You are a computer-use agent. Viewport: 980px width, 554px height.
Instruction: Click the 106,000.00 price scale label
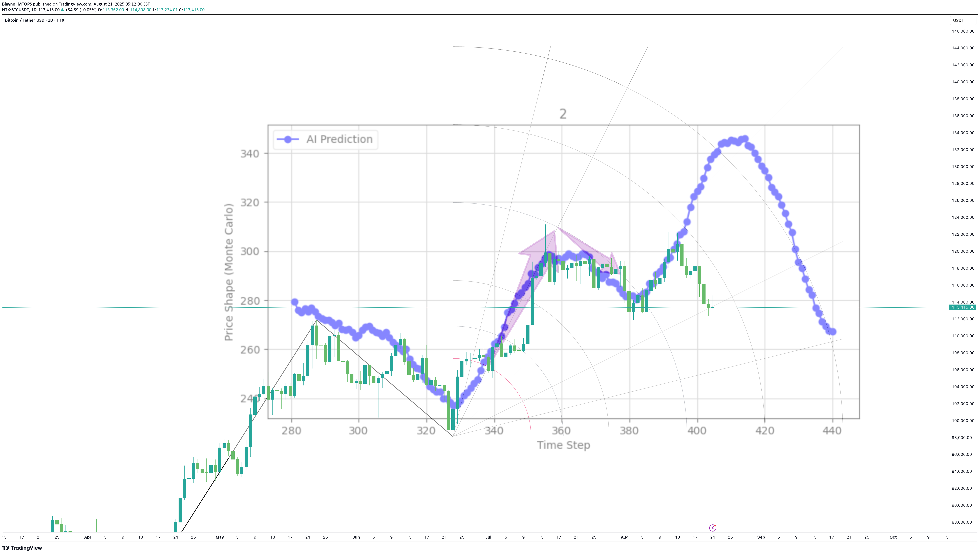[x=963, y=370]
